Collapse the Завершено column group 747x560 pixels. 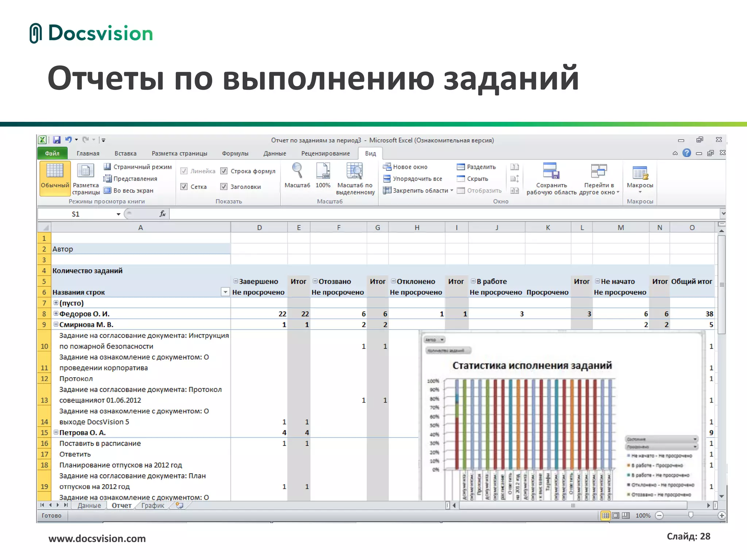point(236,281)
